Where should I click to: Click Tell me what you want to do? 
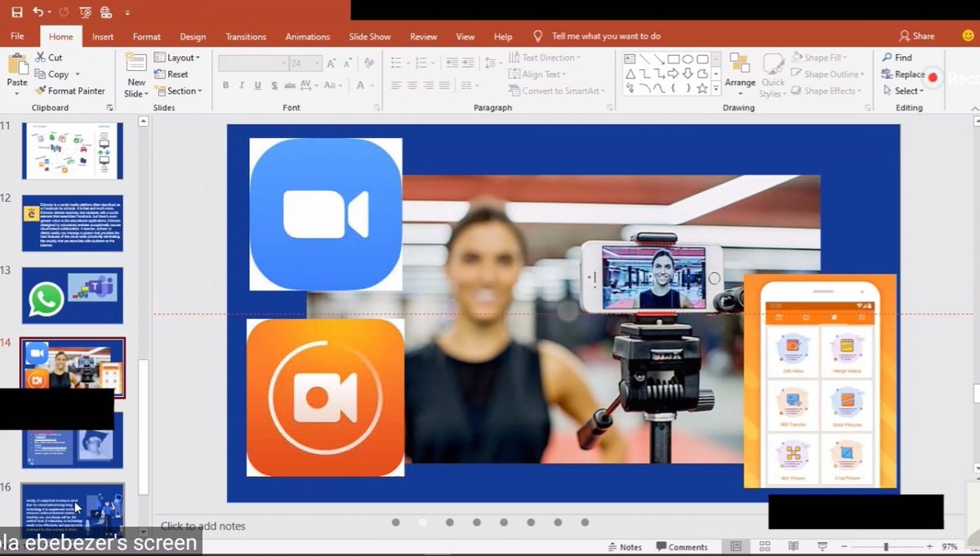pyautogui.click(x=606, y=37)
